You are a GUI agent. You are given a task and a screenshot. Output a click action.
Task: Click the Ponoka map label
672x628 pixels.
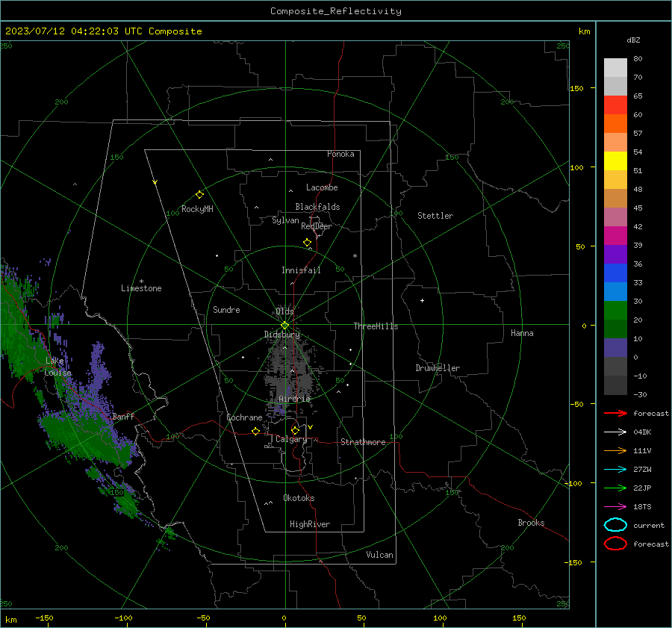point(340,154)
